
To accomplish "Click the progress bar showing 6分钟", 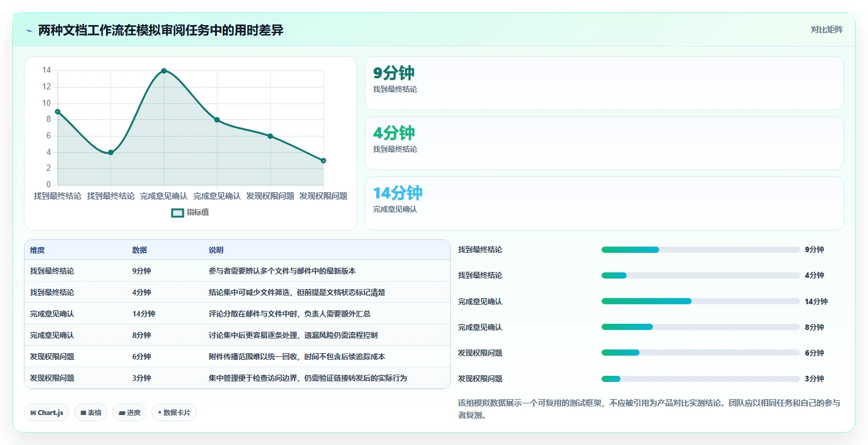I will [x=701, y=353].
